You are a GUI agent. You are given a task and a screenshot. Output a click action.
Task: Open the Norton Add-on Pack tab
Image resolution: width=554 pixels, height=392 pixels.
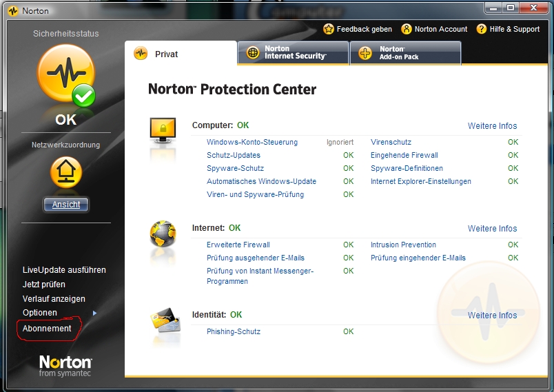pyautogui.click(x=406, y=53)
